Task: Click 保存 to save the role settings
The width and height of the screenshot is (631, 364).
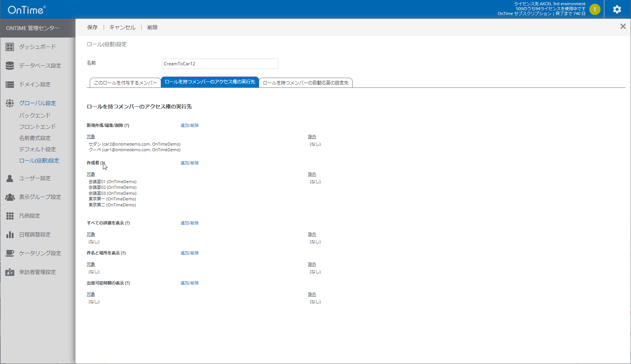Action: [x=92, y=27]
